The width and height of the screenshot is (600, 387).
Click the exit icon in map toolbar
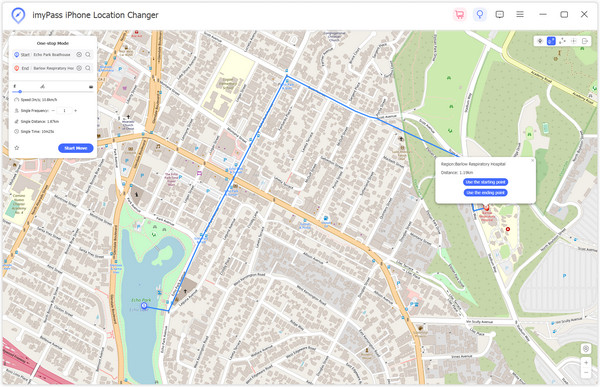585,41
